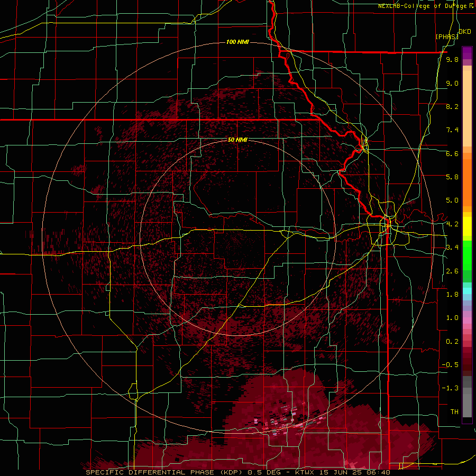The image size is (476, 476).
Task: Click the 5.0 color scale value
Action: pos(452,200)
